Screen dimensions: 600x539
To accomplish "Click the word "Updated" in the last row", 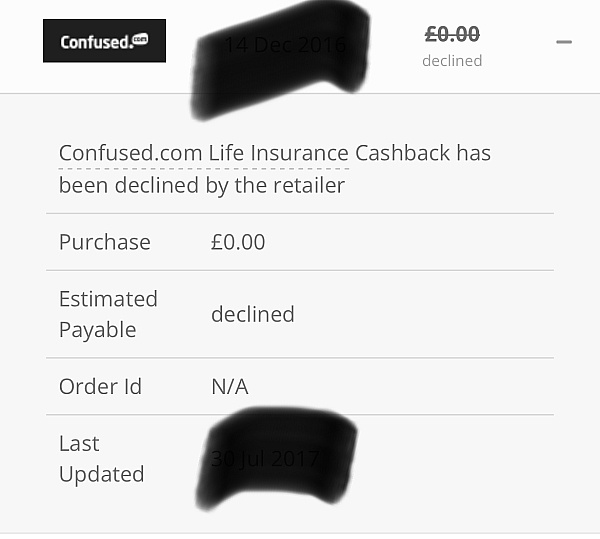I will (102, 474).
